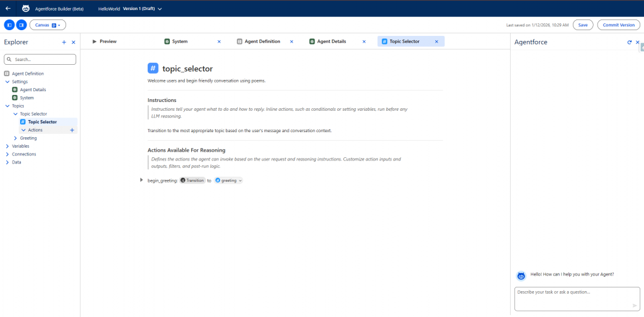Viewport: 644px width, 317px height.
Task: Click the Agentforce robot logo in header
Action: coord(25,8)
